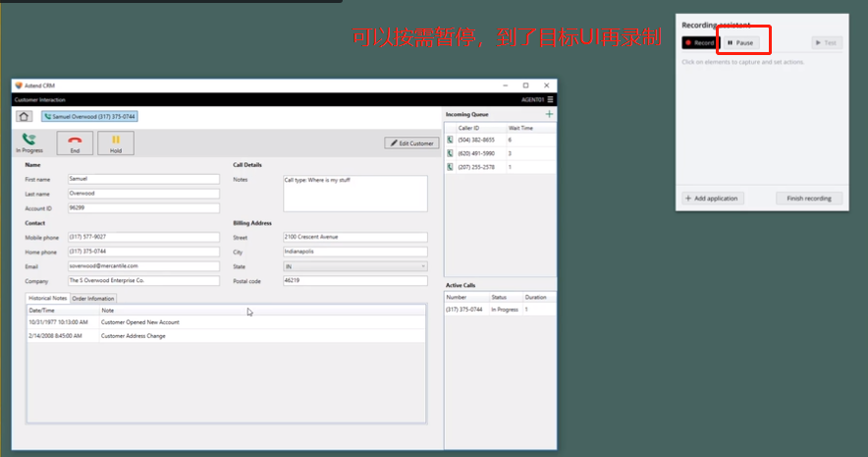Click the Duration column header
The width and height of the screenshot is (868, 457).
tap(539, 298)
